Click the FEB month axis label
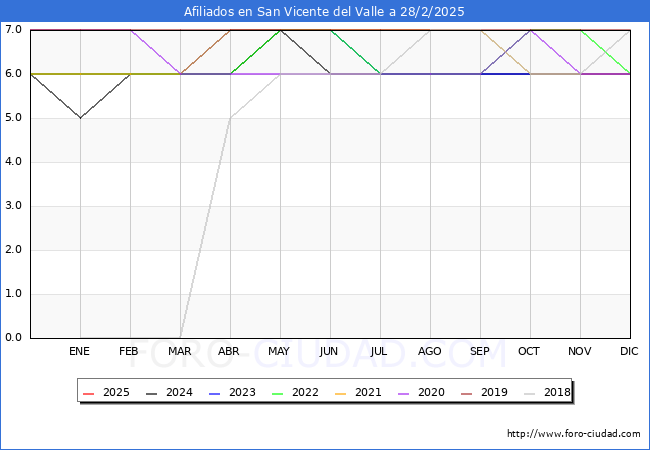Screen dimensions: 650x450 129,351
